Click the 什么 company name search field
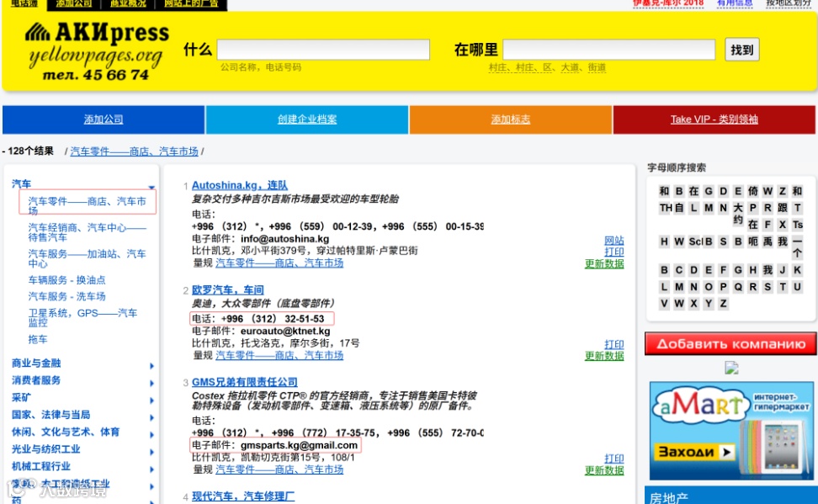 click(x=323, y=50)
